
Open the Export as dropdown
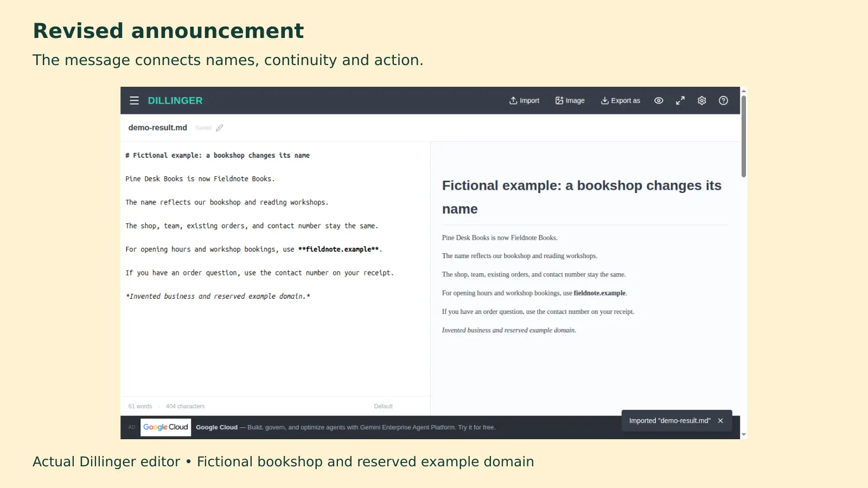[x=620, y=100]
